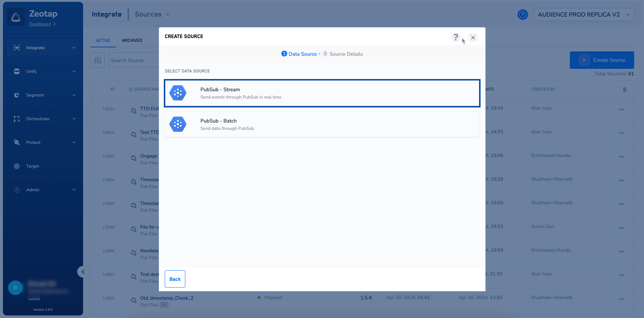Click the Back button
The height and width of the screenshot is (318, 644).
click(175, 279)
